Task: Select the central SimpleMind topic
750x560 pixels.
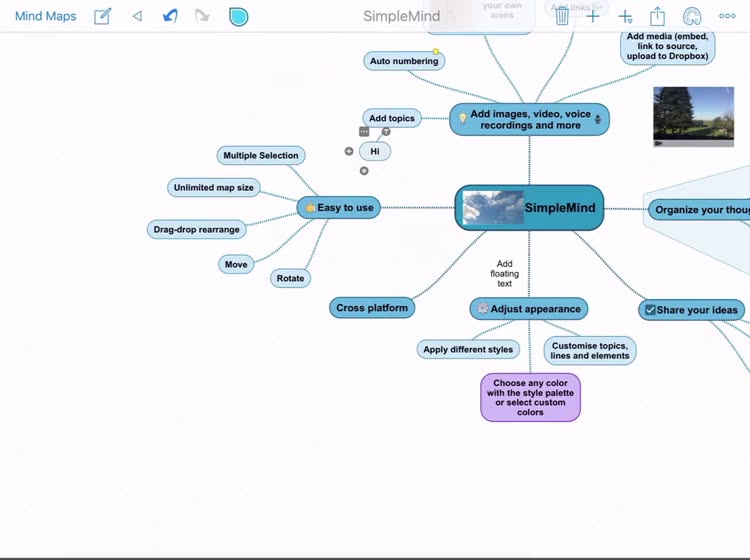Action: [x=529, y=208]
